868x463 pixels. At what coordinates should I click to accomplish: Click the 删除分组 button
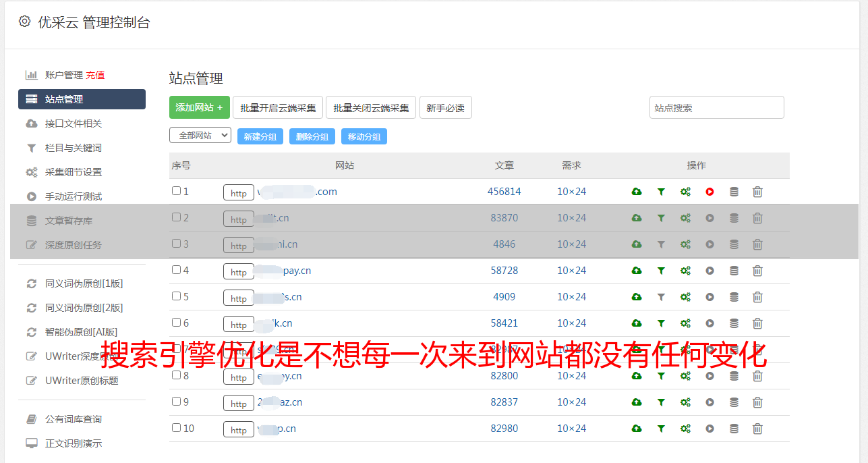[x=312, y=136]
